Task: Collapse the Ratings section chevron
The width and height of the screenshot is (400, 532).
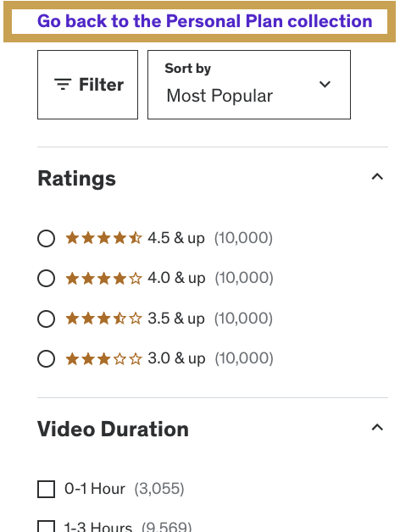Action: 377,176
